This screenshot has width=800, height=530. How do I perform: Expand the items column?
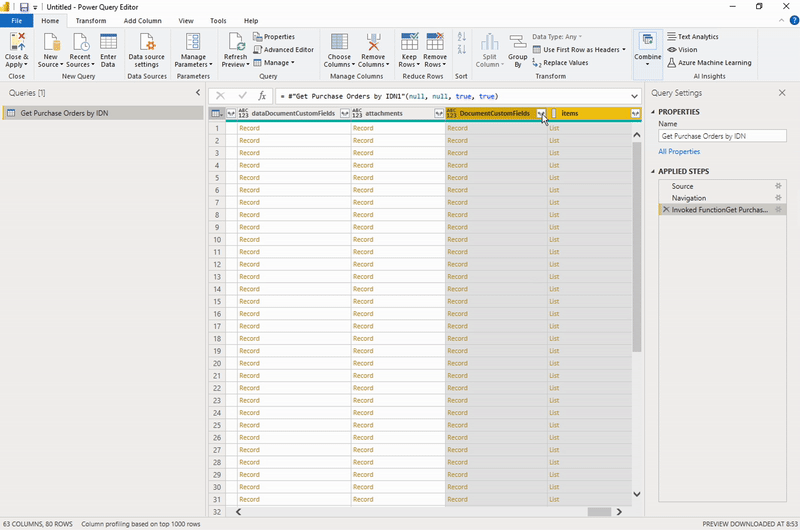635,113
